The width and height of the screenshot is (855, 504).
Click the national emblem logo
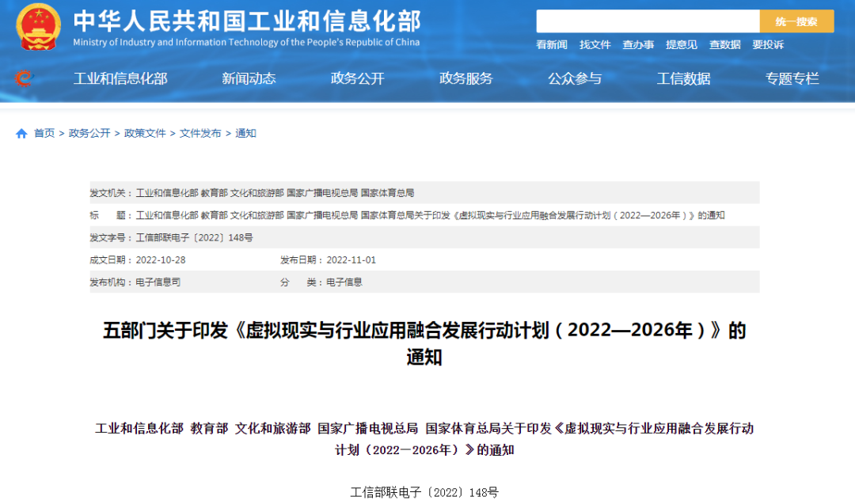tap(38, 28)
